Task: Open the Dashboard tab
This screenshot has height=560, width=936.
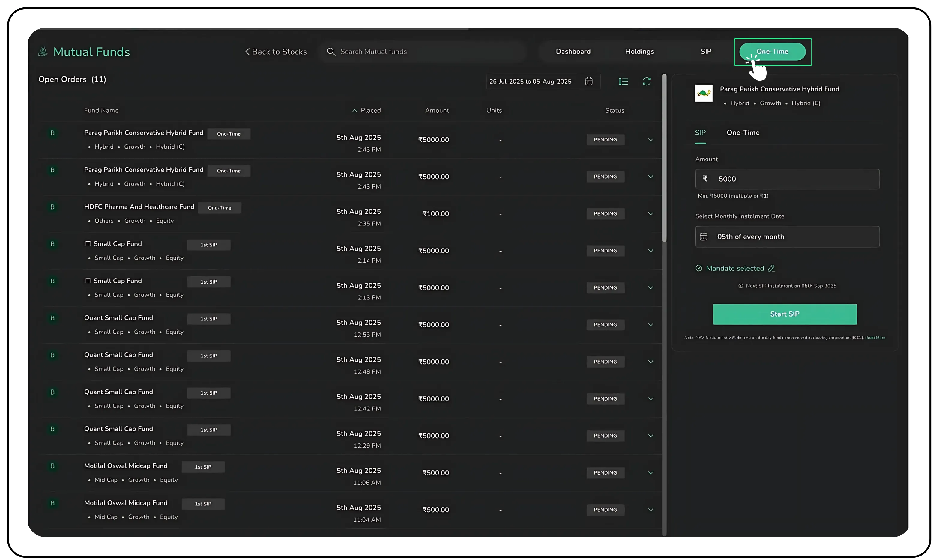Action: click(573, 52)
